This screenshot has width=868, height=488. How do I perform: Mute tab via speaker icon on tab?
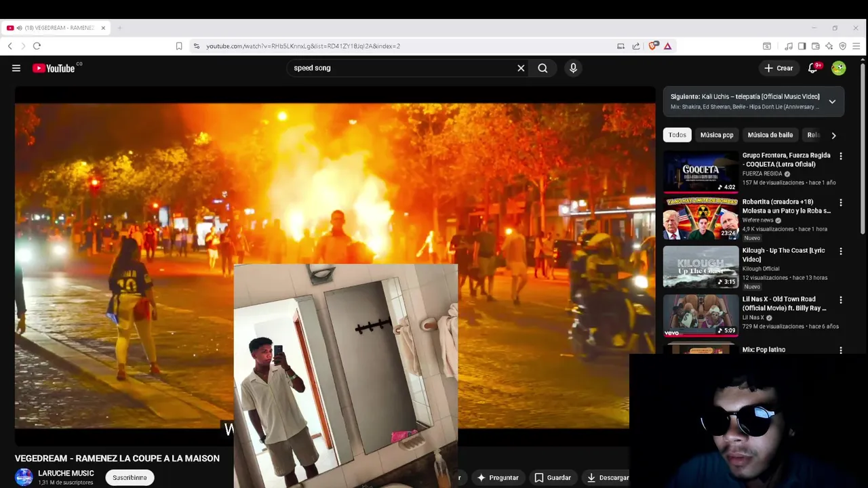click(x=19, y=28)
